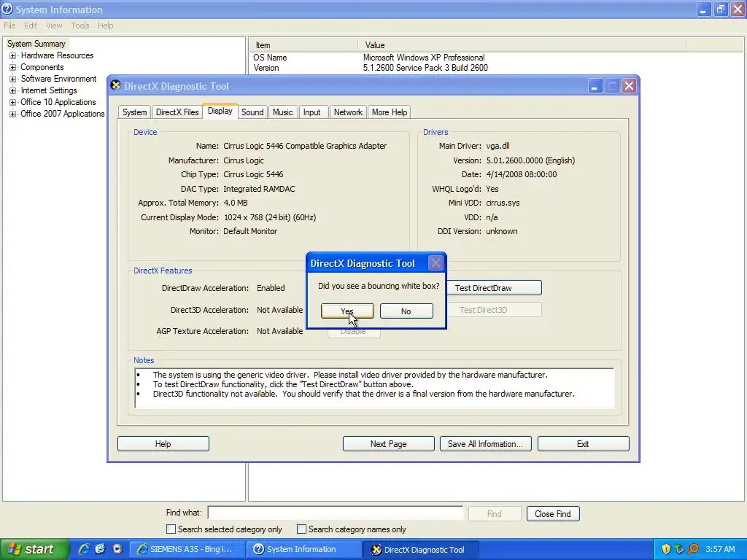Click the Test DirectDraw button

click(x=494, y=287)
